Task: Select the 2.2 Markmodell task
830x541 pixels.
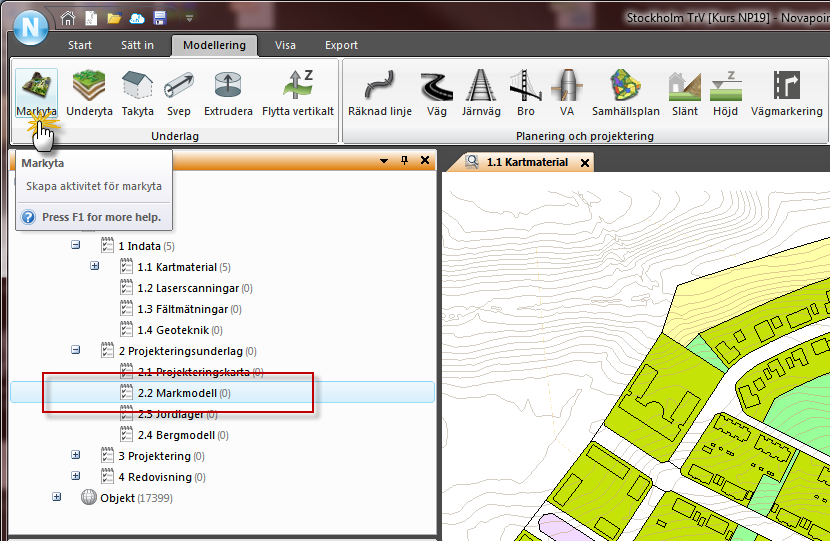Action: point(184,393)
